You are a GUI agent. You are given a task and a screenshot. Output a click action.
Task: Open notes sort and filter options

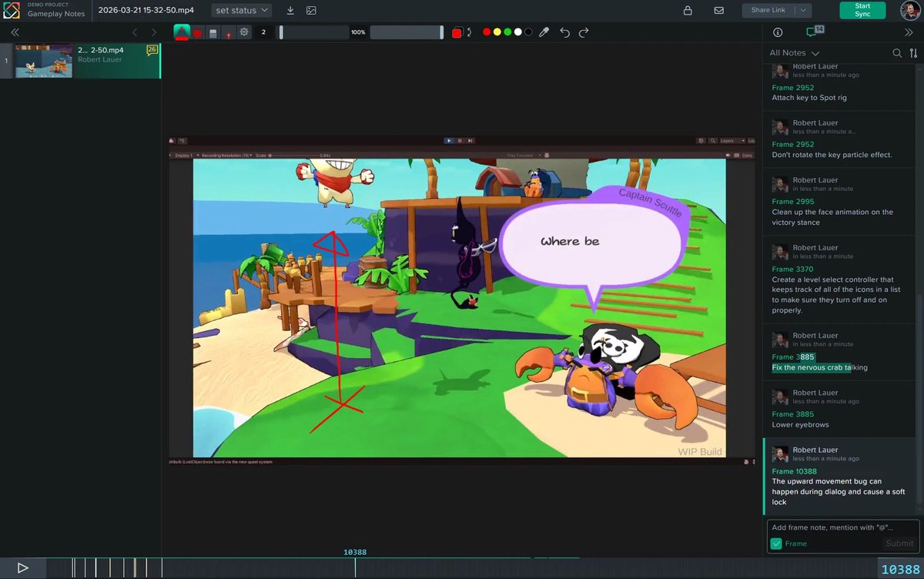[913, 53]
